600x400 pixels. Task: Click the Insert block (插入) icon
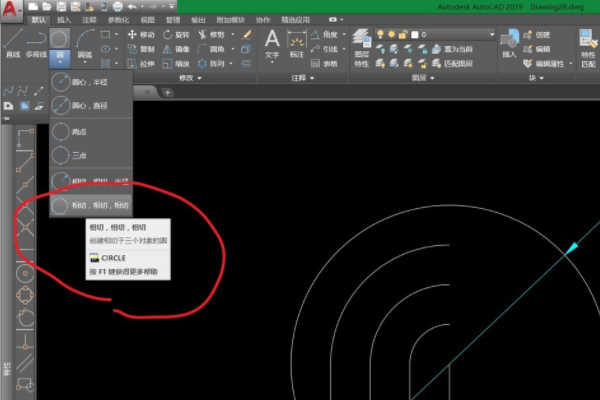coord(509,44)
